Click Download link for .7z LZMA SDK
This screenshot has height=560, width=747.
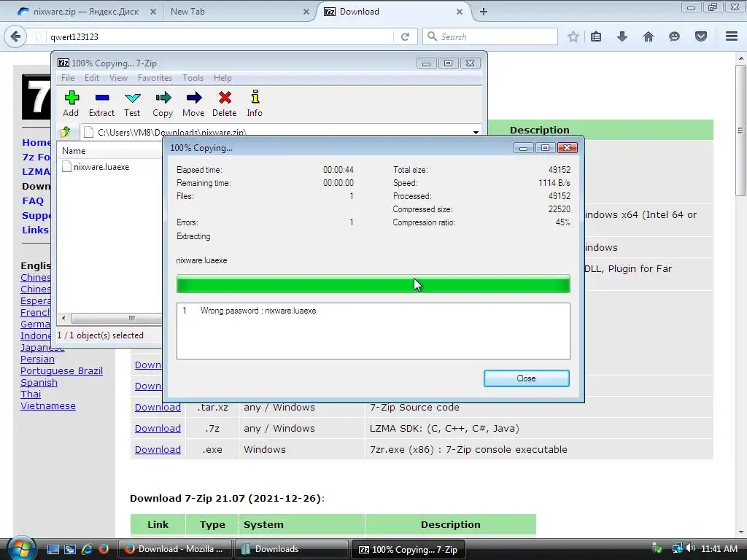(x=158, y=428)
